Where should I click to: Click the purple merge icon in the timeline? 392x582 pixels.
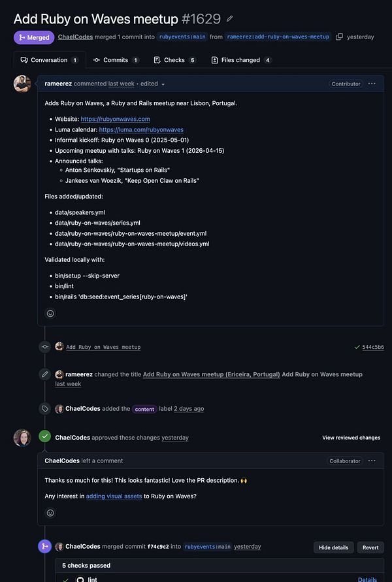click(45, 546)
